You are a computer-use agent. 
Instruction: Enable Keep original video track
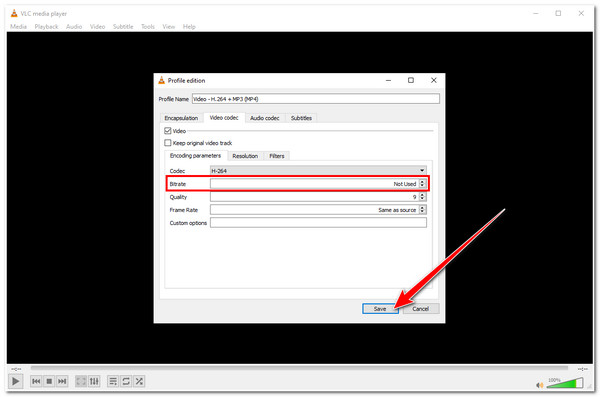coord(168,143)
